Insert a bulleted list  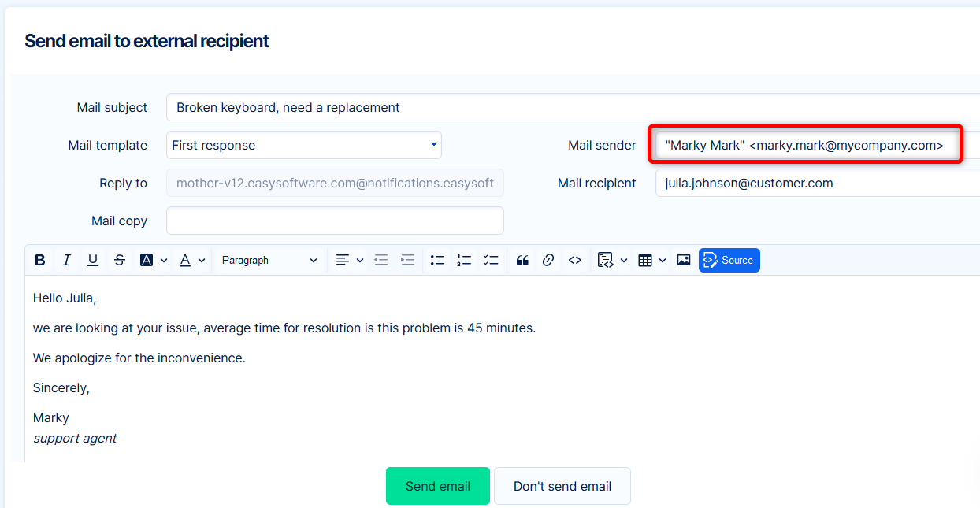pos(437,260)
